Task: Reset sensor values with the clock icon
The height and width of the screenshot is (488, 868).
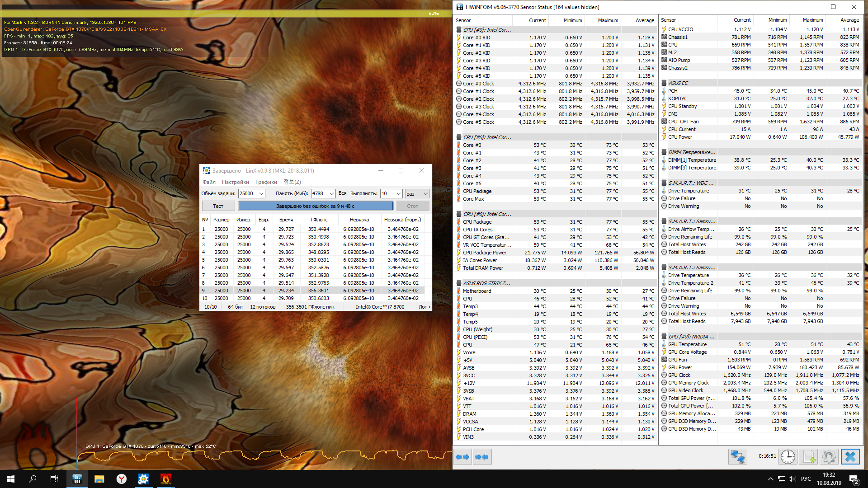Action: point(788,457)
